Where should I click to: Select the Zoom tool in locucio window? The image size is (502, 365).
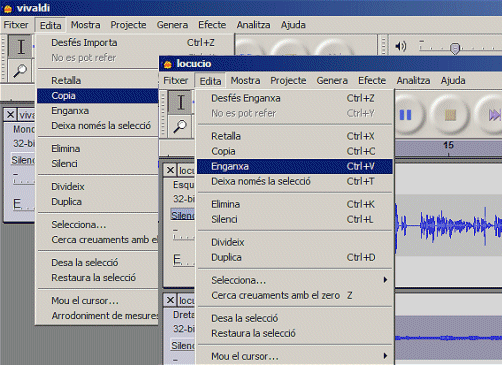coord(180,127)
